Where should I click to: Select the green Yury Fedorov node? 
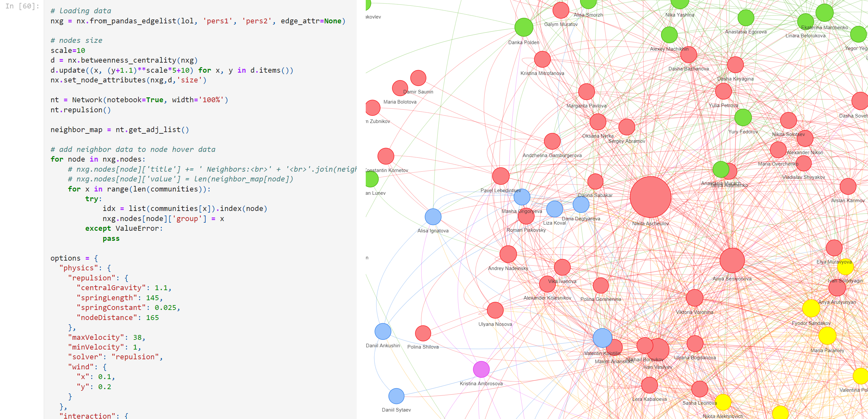(x=743, y=117)
